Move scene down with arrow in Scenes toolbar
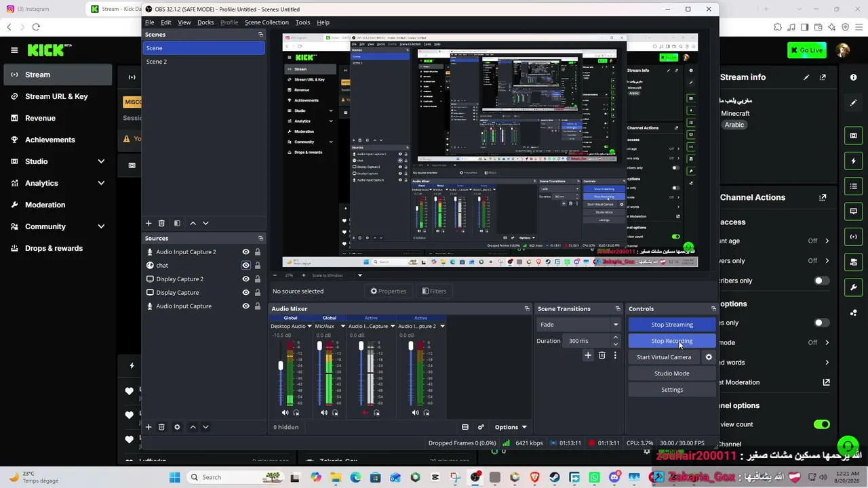 205,223
